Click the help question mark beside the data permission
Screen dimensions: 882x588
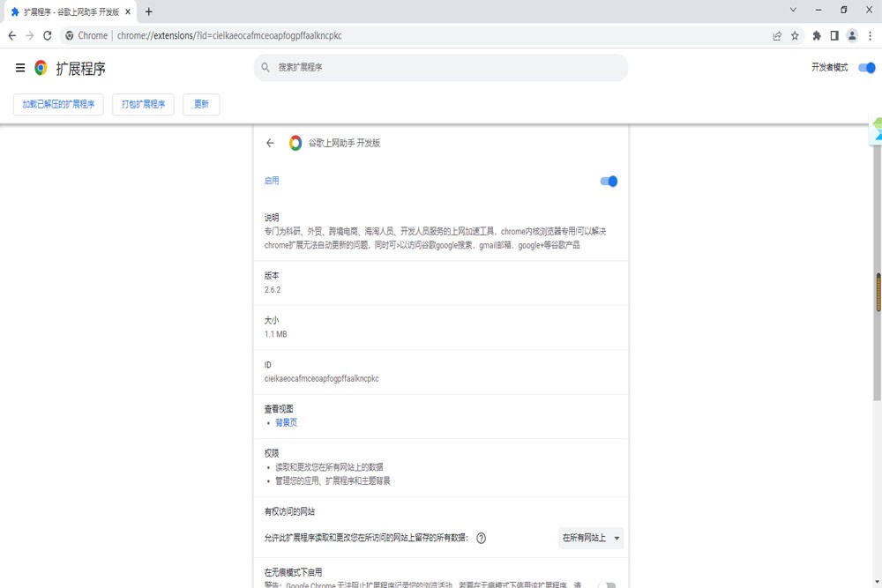click(481, 538)
